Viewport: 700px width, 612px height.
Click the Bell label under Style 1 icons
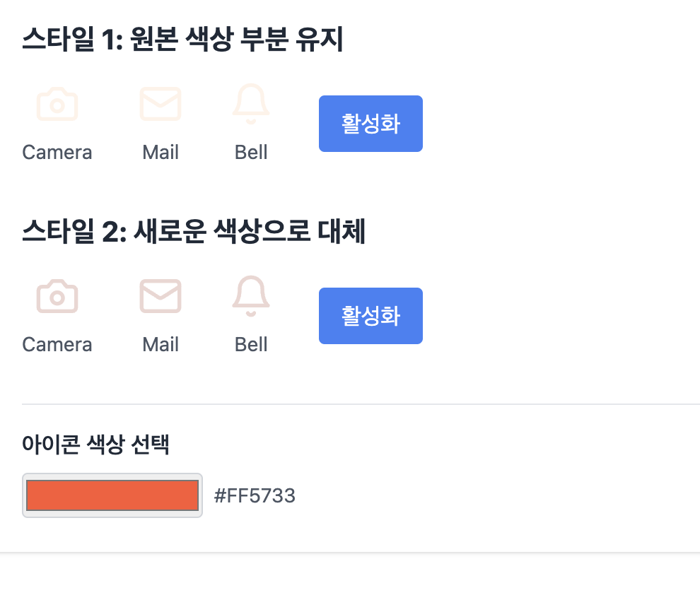click(251, 152)
